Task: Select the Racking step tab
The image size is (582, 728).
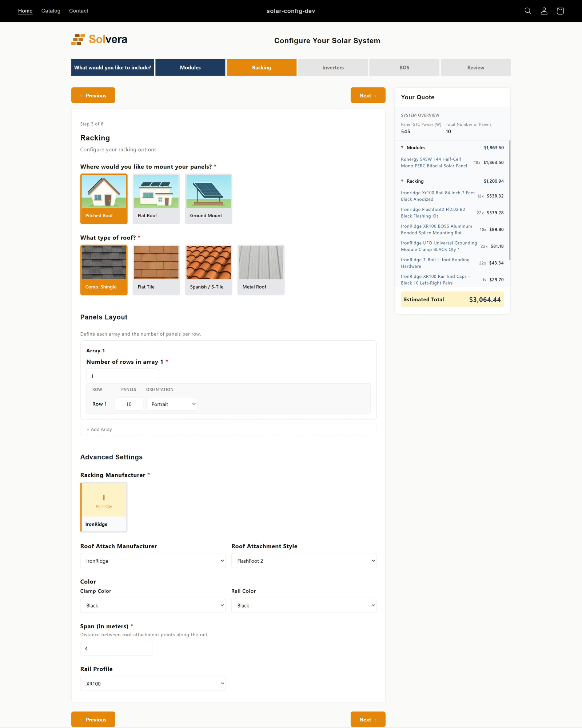Action: click(x=262, y=67)
